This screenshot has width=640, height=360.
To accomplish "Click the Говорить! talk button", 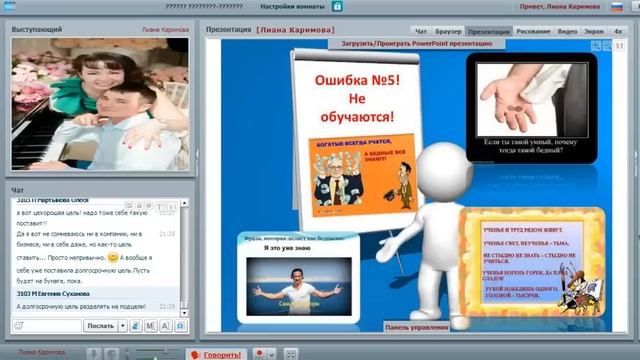I will click(x=216, y=354).
